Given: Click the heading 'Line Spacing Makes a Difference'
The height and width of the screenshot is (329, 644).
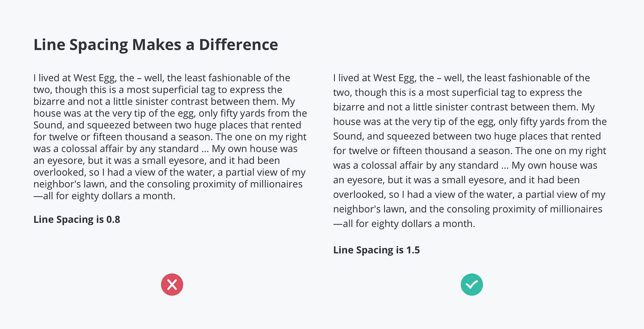Looking at the screenshot, I should (156, 45).
